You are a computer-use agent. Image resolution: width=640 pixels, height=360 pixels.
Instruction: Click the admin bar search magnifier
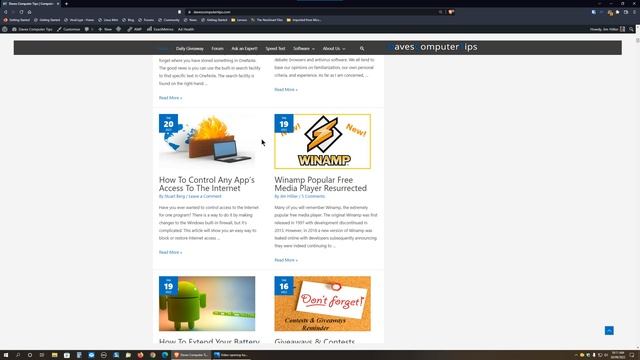[631, 29]
